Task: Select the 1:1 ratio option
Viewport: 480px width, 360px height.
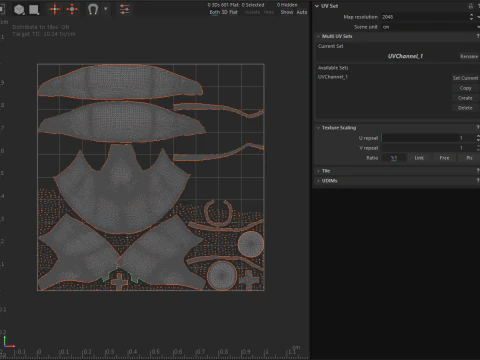Action: tap(394, 158)
